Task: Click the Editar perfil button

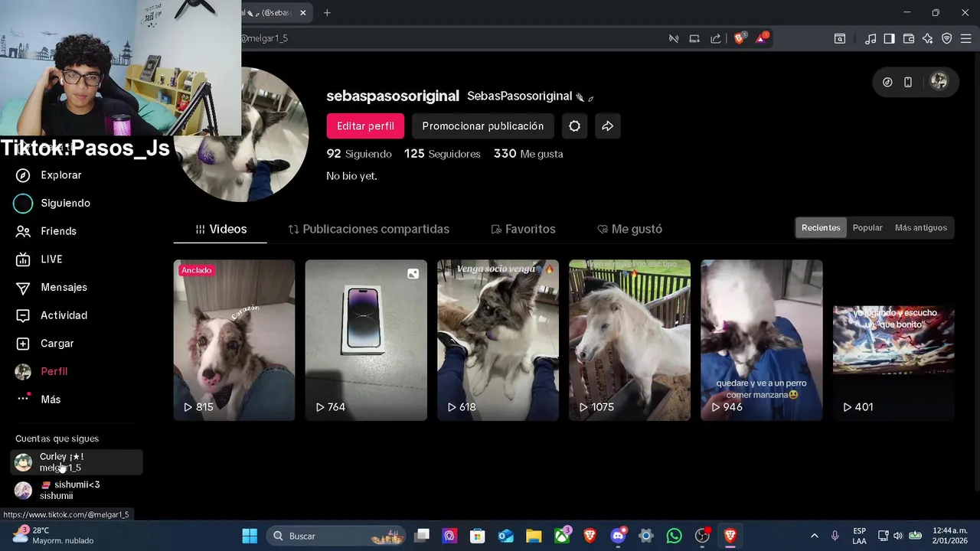Action: [365, 126]
